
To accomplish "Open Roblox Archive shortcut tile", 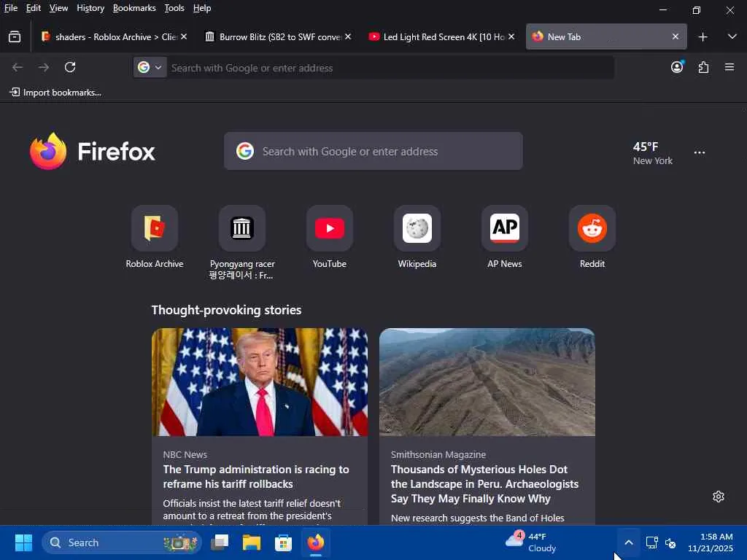I will (155, 228).
